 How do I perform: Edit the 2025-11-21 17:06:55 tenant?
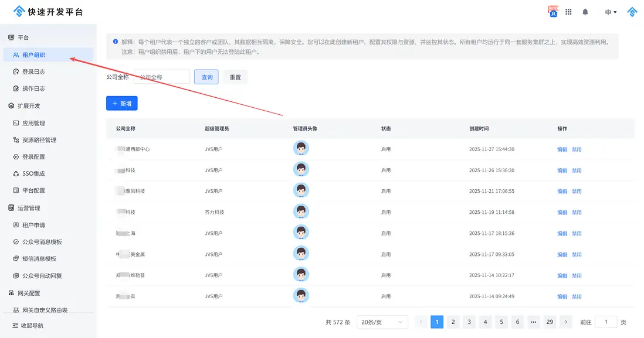click(562, 192)
